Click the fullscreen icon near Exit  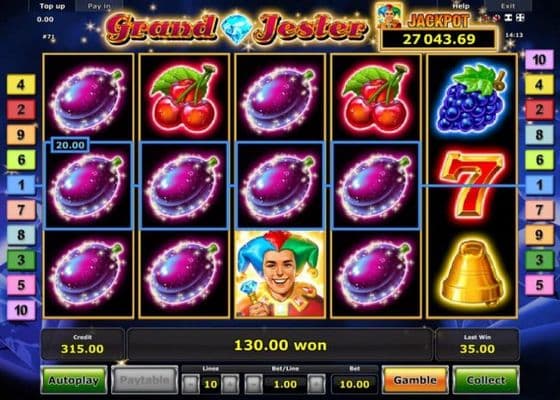520,18
